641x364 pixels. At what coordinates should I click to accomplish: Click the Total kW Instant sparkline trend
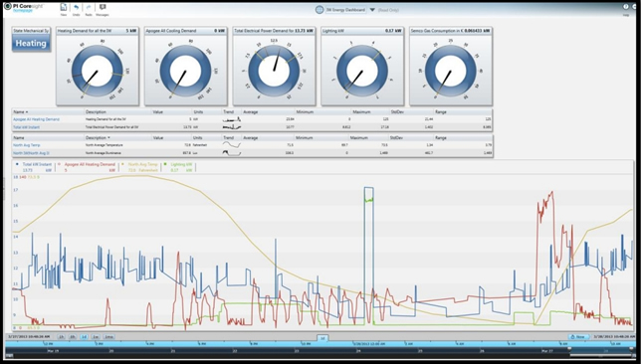tap(232, 127)
